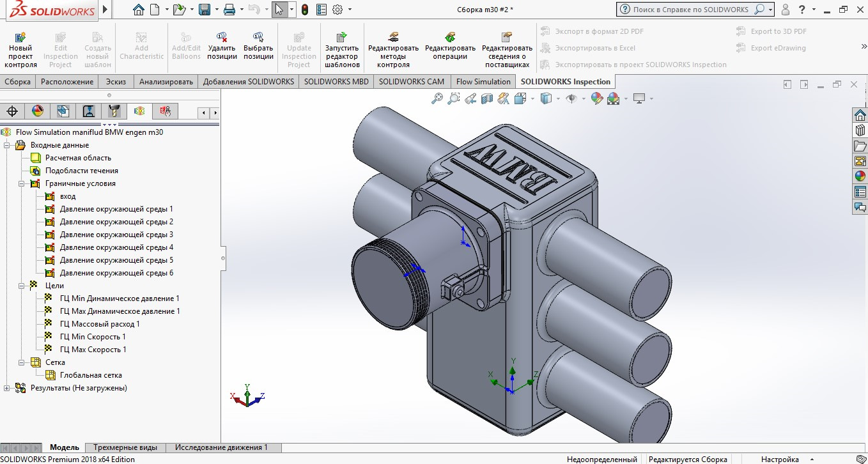Open SOLIDWORKS Inspection manager tab
The image size is (868, 464).
pyautogui.click(x=165, y=111)
